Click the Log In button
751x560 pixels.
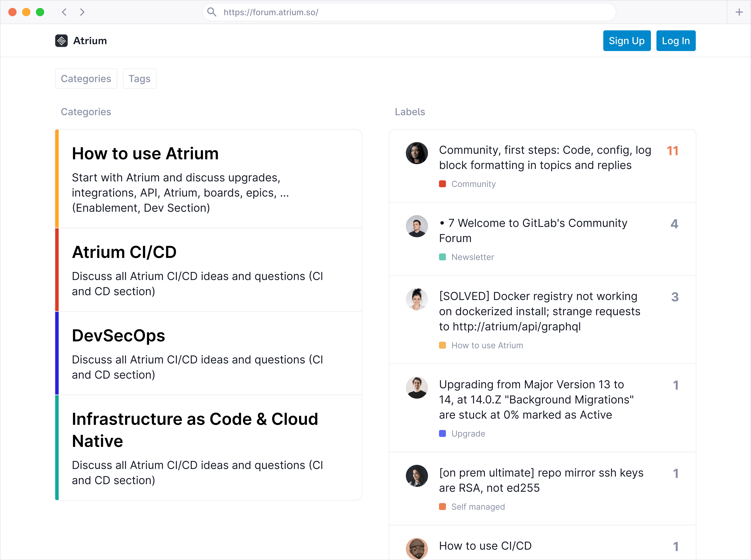pyautogui.click(x=676, y=40)
